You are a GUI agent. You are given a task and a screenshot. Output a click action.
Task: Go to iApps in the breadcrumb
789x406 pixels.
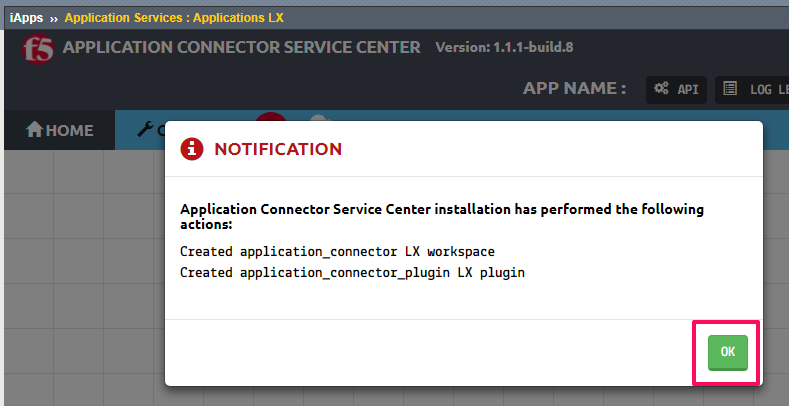[26, 18]
